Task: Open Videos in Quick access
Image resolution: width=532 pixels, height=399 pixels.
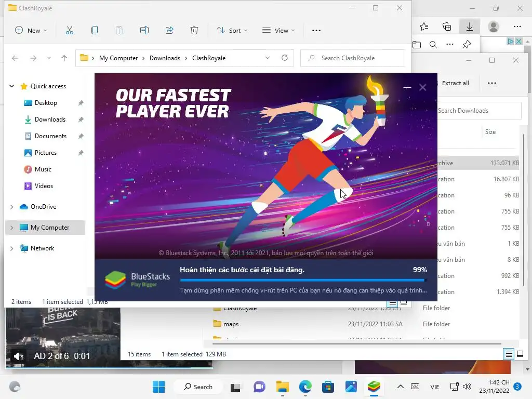Action: 44,186
